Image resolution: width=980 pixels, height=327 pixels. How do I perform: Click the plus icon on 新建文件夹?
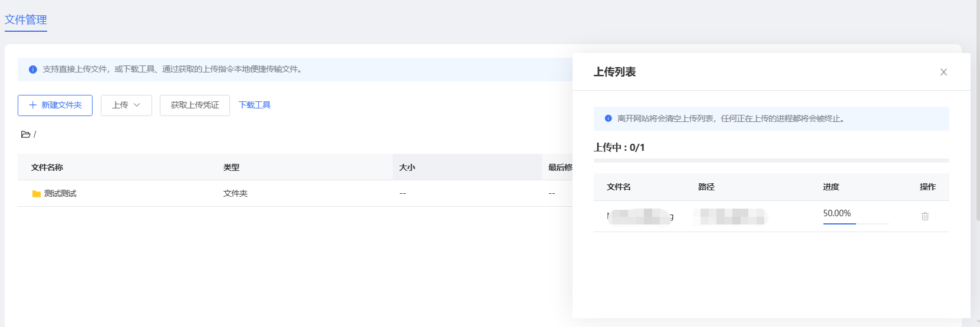click(x=33, y=105)
